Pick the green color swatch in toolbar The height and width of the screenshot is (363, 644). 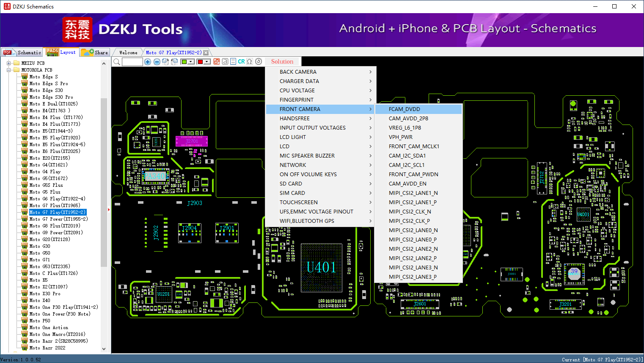(184, 62)
